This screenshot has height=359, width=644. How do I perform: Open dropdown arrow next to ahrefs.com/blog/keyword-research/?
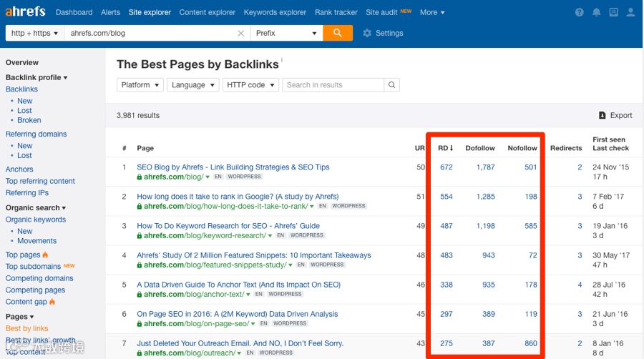(x=270, y=235)
